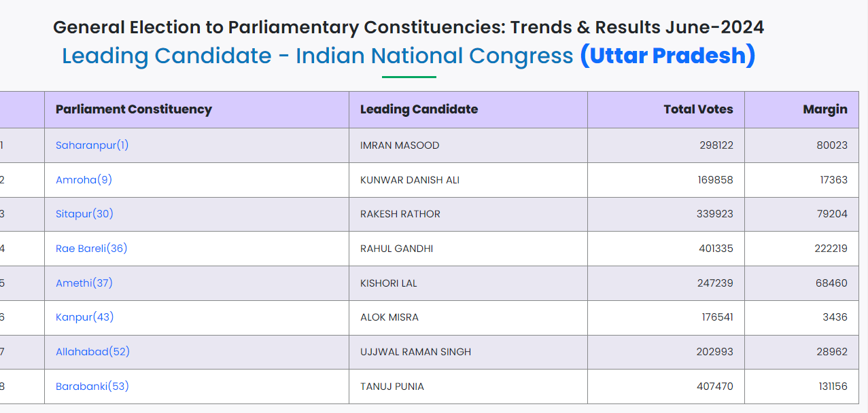Click the Leading Candidate column header
This screenshot has height=413, width=868.
click(x=419, y=109)
